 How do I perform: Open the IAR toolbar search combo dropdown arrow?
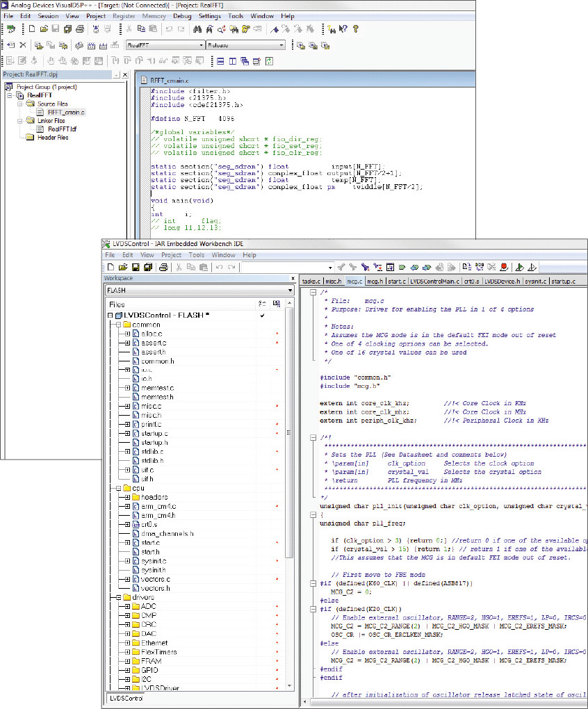click(330, 267)
